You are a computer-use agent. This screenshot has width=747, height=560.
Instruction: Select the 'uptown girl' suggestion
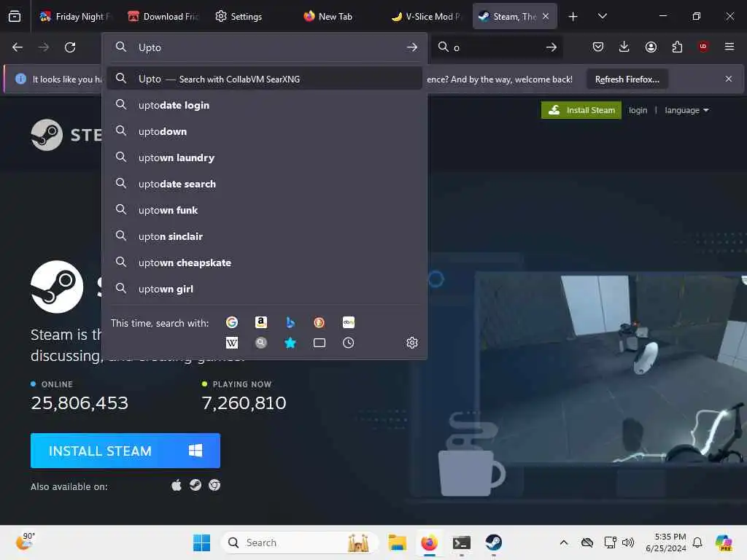click(264, 289)
